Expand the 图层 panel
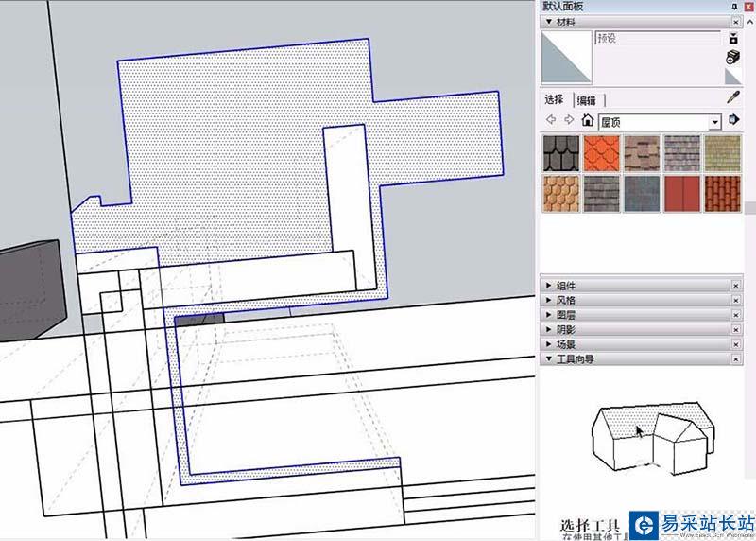This screenshot has height=541, width=756. (x=549, y=315)
